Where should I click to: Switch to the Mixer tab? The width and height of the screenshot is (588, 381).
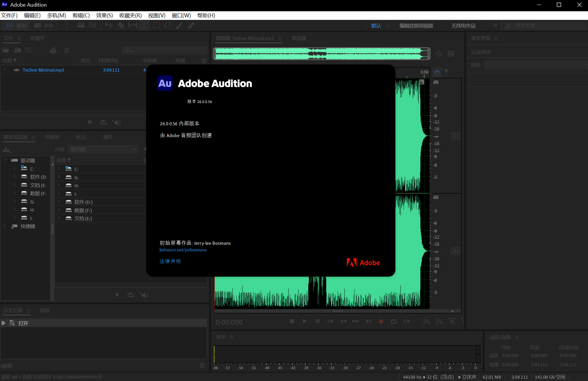(x=298, y=38)
